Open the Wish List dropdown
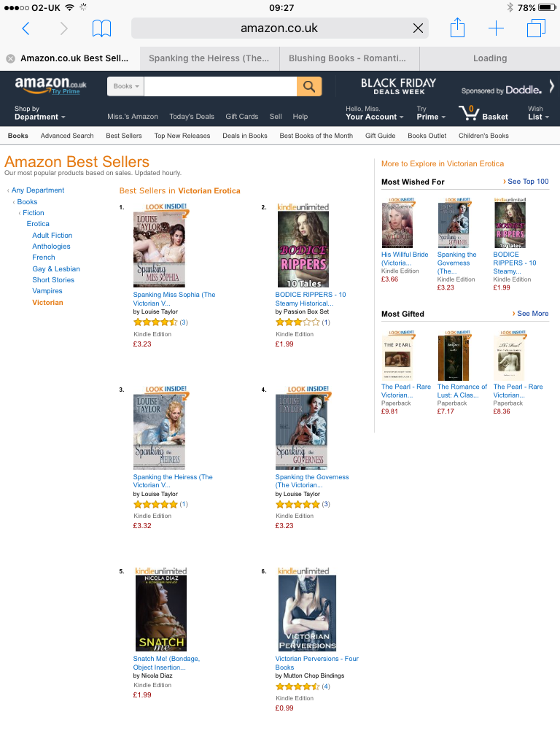 (x=539, y=113)
